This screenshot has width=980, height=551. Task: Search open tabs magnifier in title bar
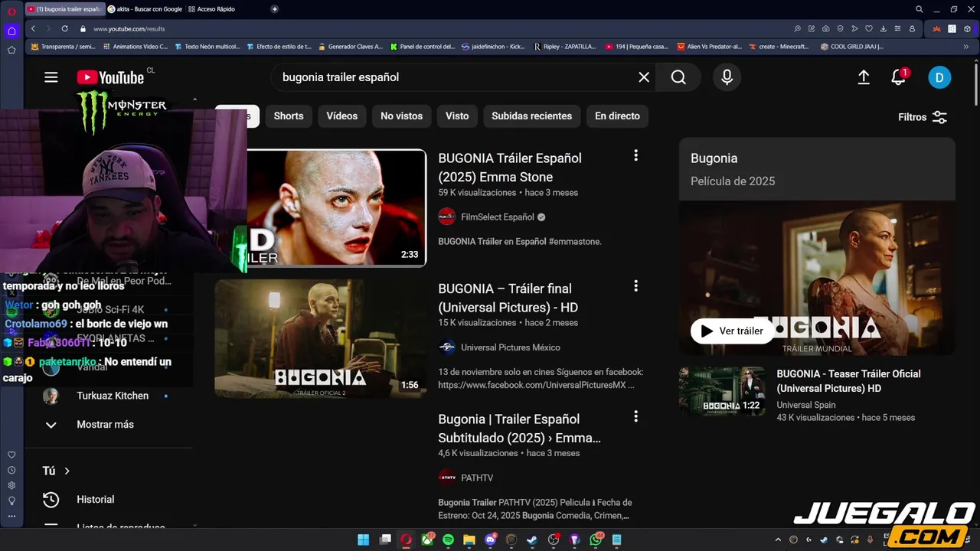[920, 9]
